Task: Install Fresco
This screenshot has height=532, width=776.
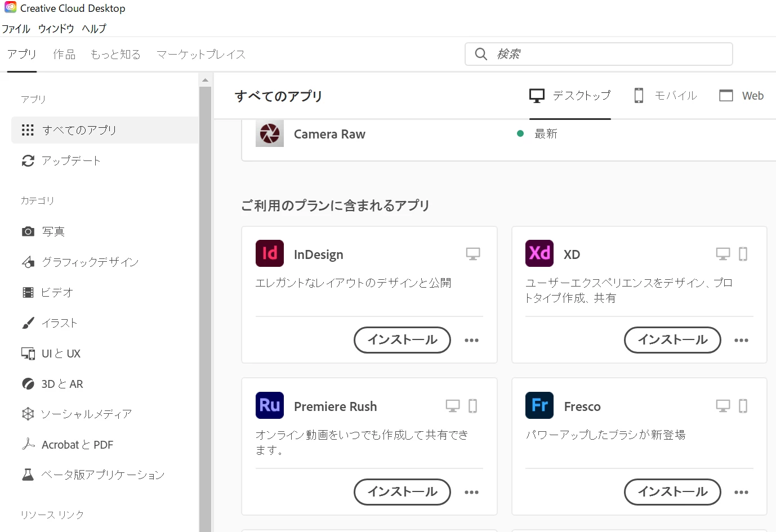Action: pyautogui.click(x=672, y=492)
